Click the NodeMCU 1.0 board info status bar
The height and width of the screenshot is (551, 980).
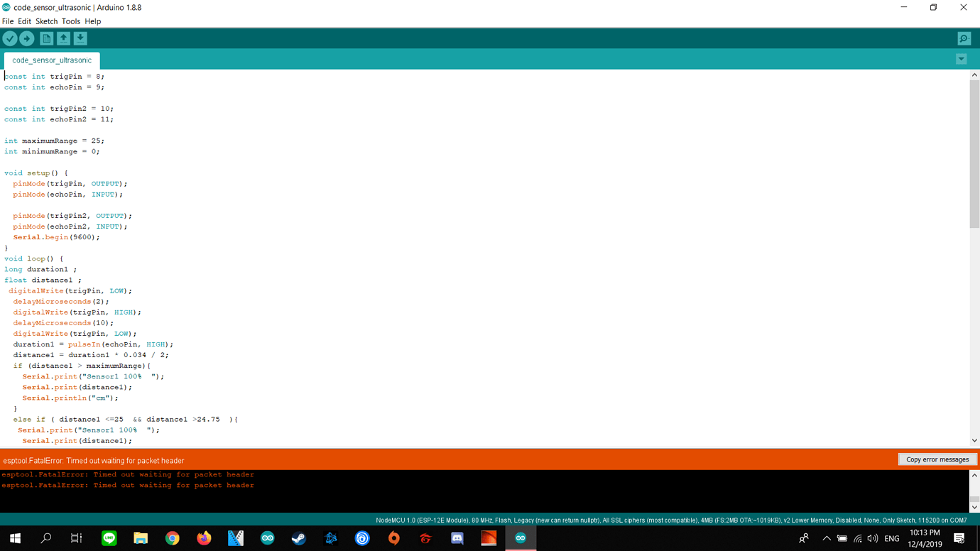click(x=671, y=520)
